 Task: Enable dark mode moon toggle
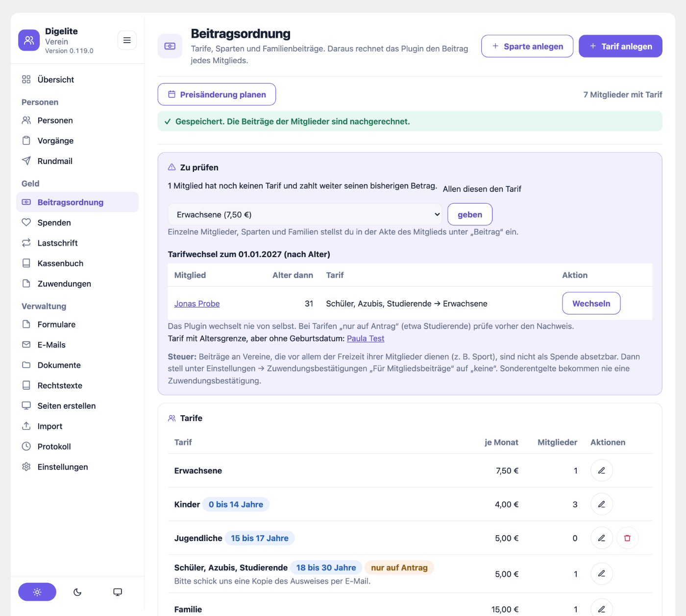coord(77,592)
